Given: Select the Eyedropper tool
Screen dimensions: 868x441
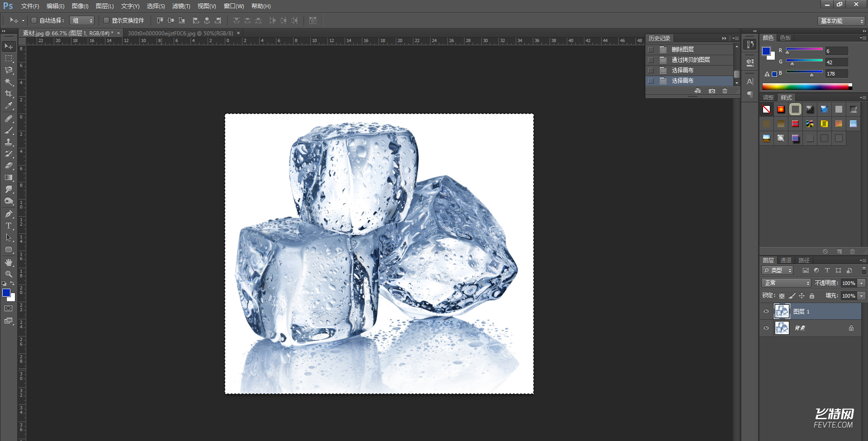Looking at the screenshot, I should click(x=9, y=106).
